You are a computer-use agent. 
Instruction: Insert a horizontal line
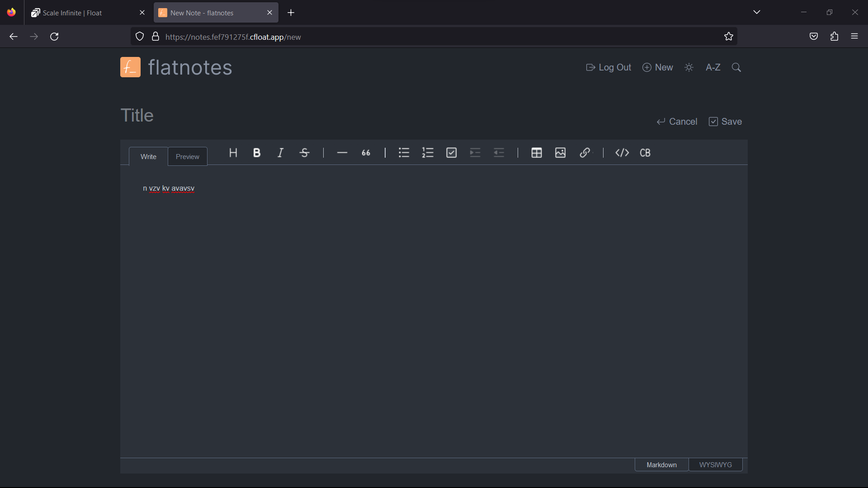(x=342, y=153)
